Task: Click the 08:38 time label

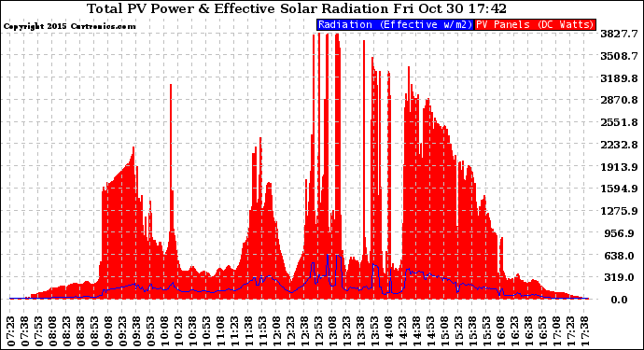Action: point(81,330)
